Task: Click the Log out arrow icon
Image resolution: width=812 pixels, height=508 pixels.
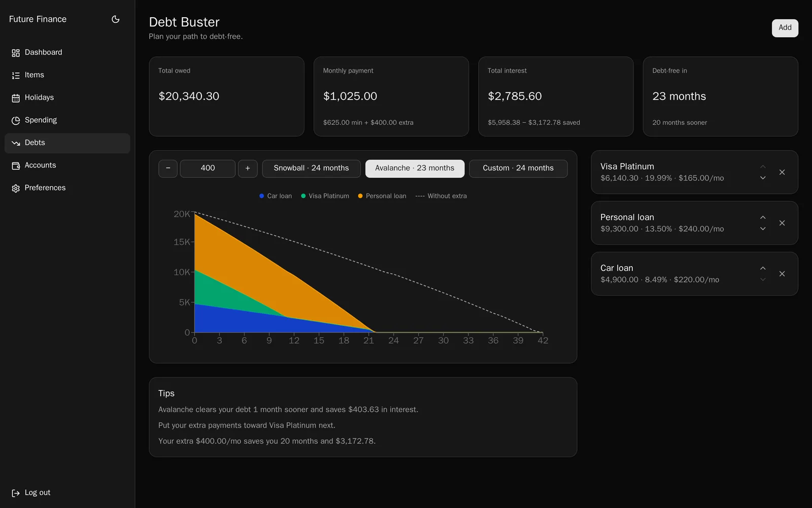Action: (16, 493)
